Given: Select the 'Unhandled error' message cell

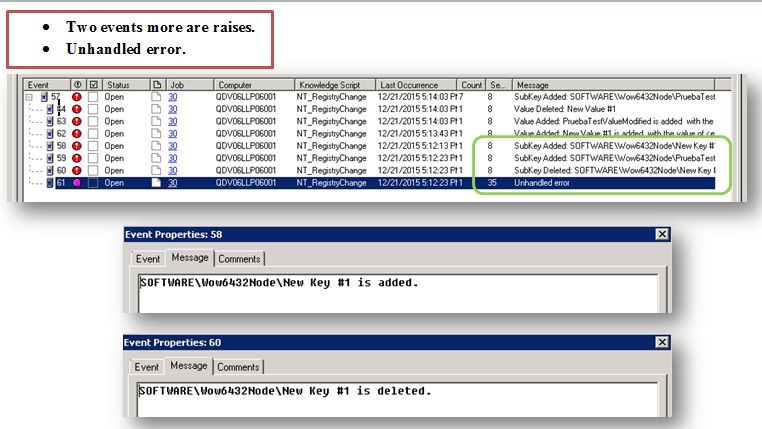Looking at the screenshot, I should click(x=541, y=183).
